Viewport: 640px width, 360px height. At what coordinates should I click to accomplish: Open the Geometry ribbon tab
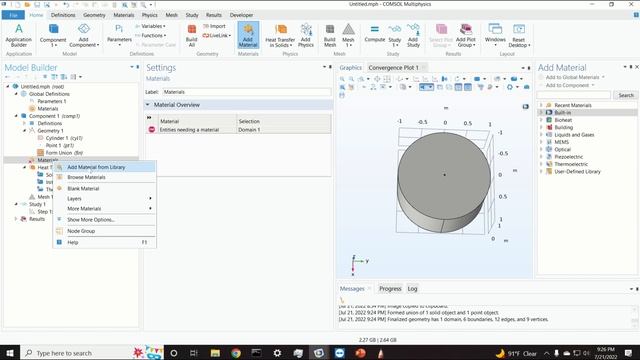94,15
